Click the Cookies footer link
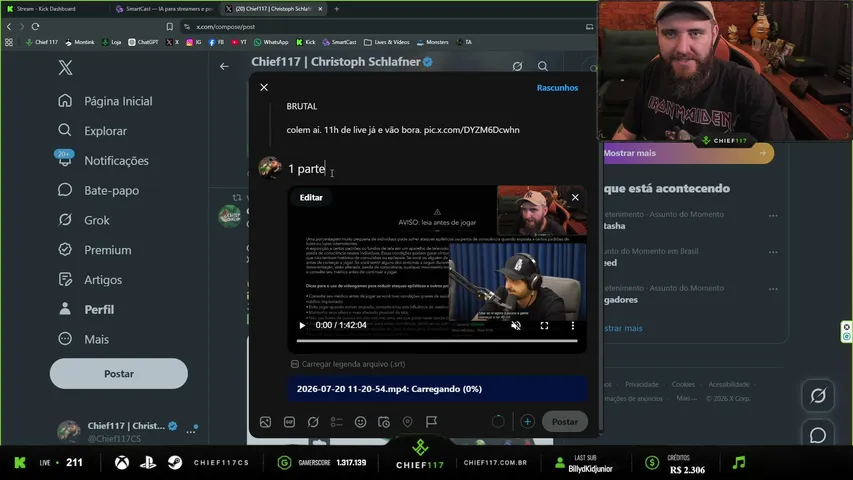Screen dimensions: 853x480 click(x=683, y=384)
